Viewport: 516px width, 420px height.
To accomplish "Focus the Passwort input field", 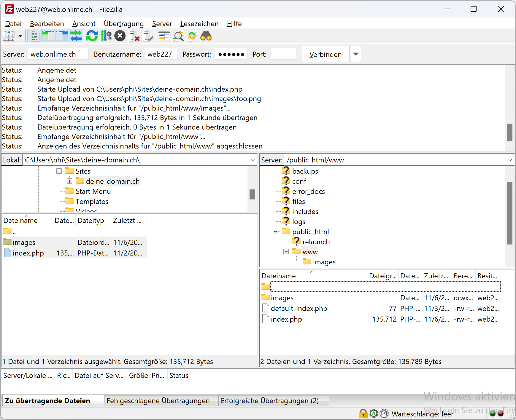I will click(231, 54).
